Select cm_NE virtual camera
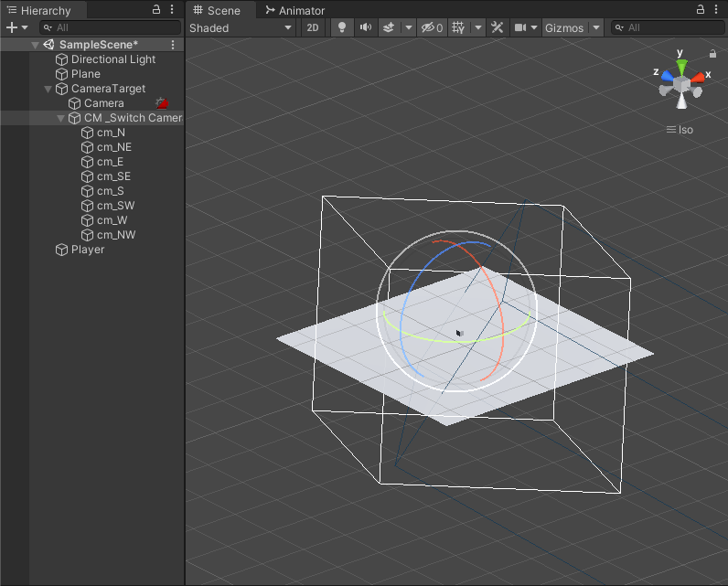The image size is (728, 586). (x=114, y=147)
